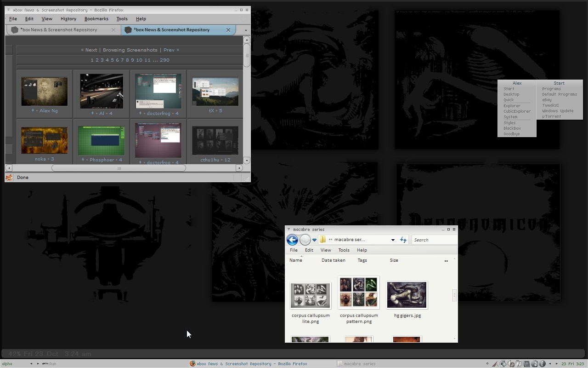Click the folder icon in address bar
The image size is (588, 368).
[x=323, y=240]
